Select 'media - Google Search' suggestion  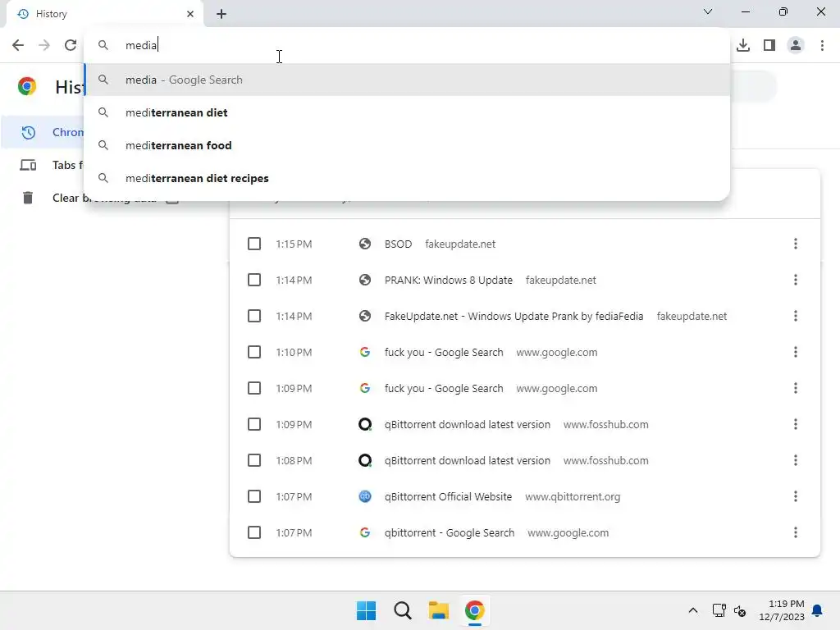point(407,80)
